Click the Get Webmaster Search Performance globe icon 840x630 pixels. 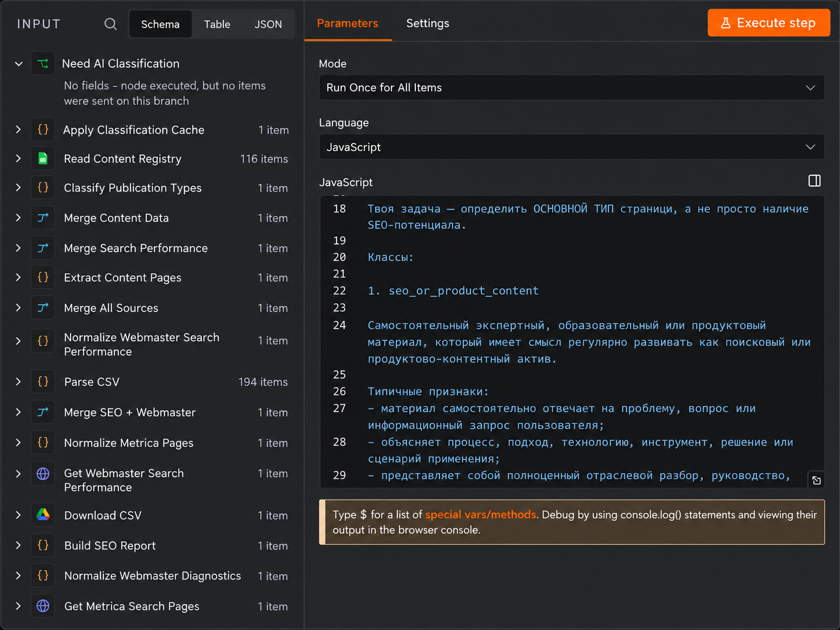coord(43,473)
